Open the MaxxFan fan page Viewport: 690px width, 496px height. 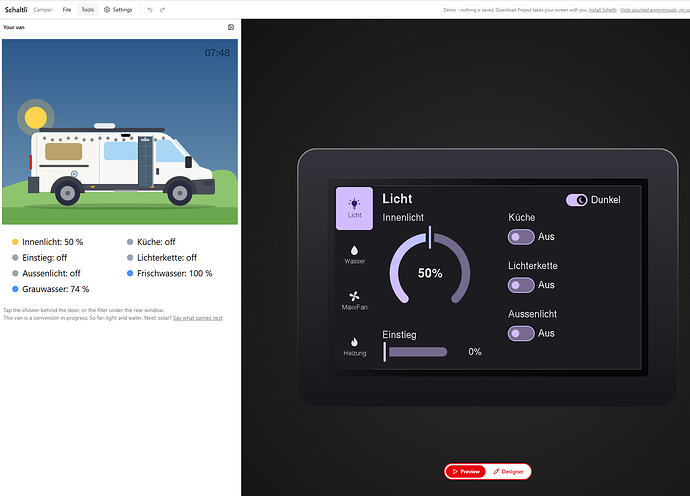click(354, 301)
